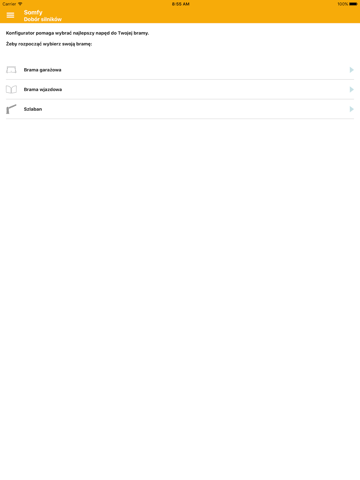Tap the 8:55 AM clock
Screen dimensions: 360x480
click(181, 4)
